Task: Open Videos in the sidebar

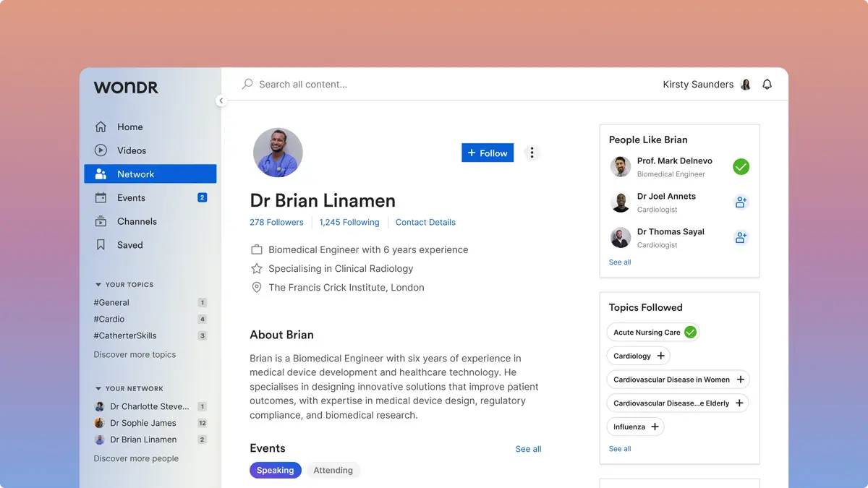Action: [x=150, y=150]
